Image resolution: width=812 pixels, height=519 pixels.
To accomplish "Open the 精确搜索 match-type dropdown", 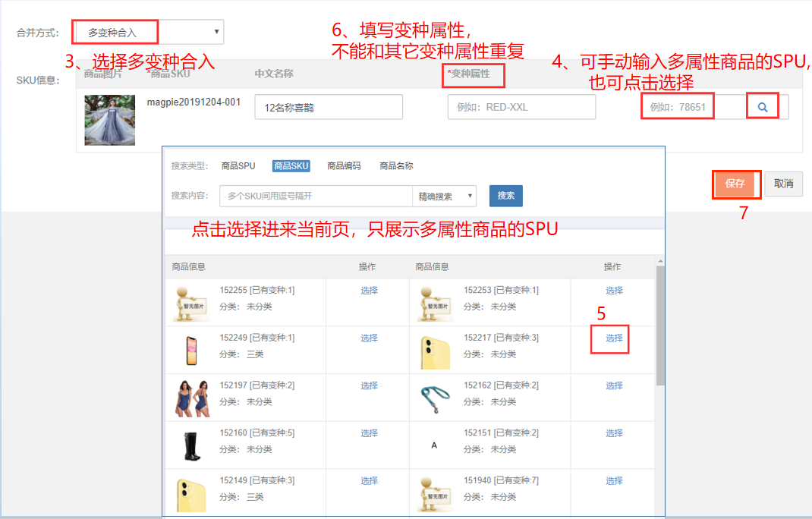I will [444, 197].
